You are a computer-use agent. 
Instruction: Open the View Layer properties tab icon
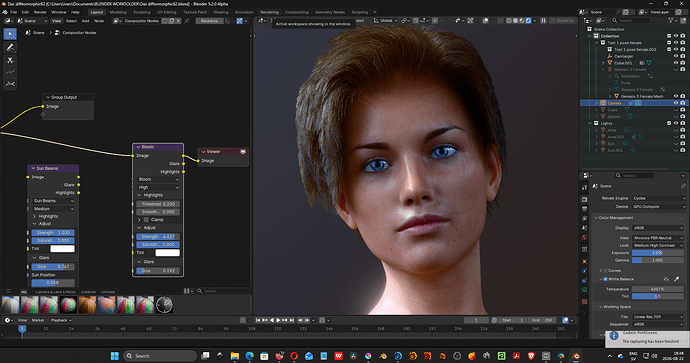click(584, 218)
